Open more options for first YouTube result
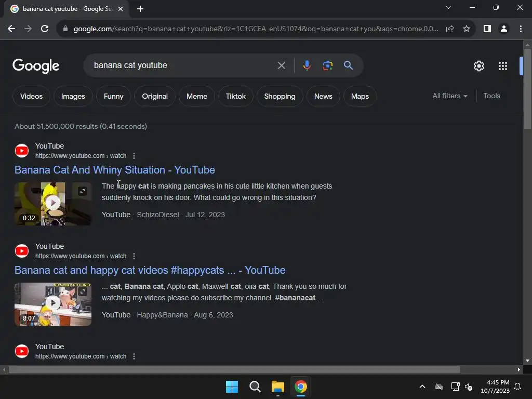This screenshot has height=399, width=532. (134, 156)
